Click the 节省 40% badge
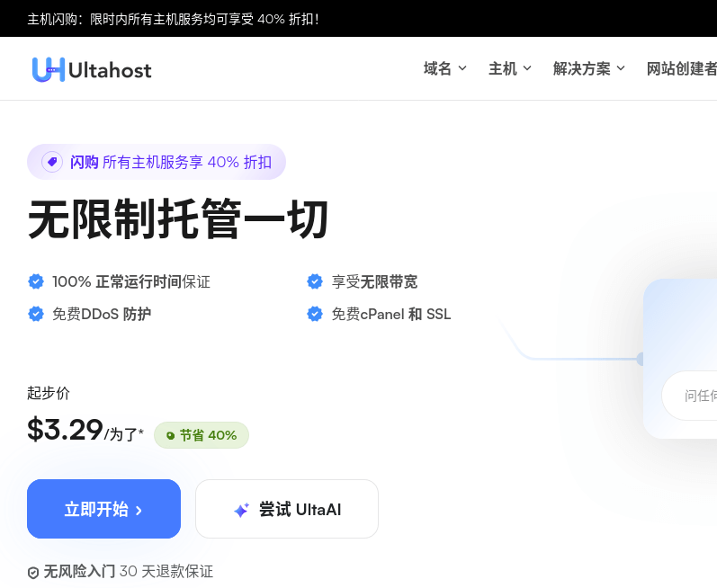 tap(202, 435)
